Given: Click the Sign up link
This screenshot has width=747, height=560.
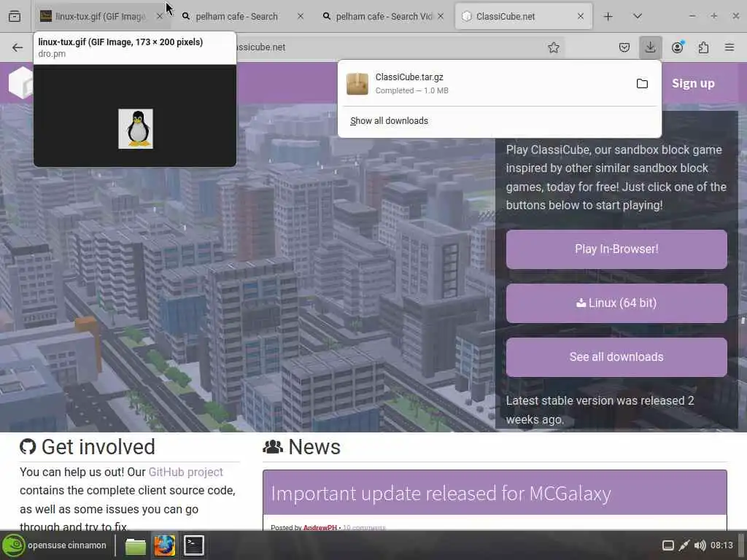Looking at the screenshot, I should coord(693,83).
